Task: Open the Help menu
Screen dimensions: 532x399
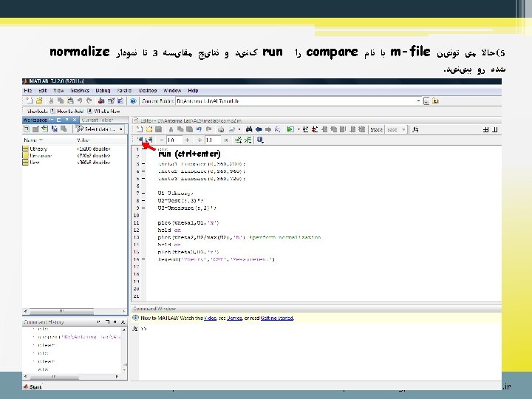Action: pos(193,91)
